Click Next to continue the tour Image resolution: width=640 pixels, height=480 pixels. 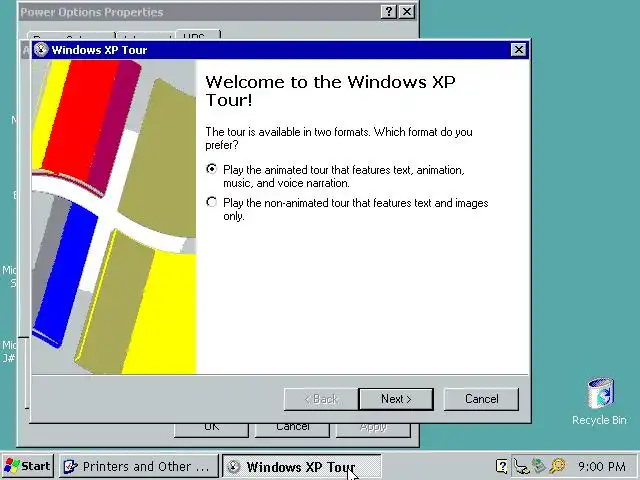pyautogui.click(x=396, y=399)
